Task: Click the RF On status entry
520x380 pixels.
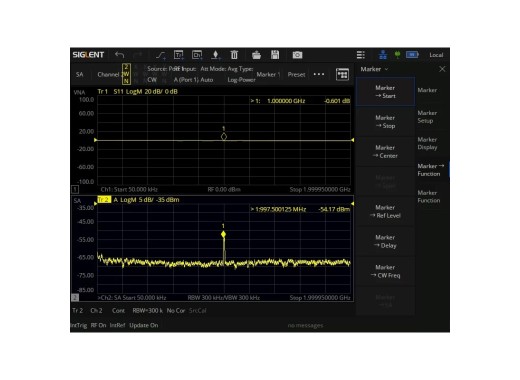Action: (x=98, y=325)
